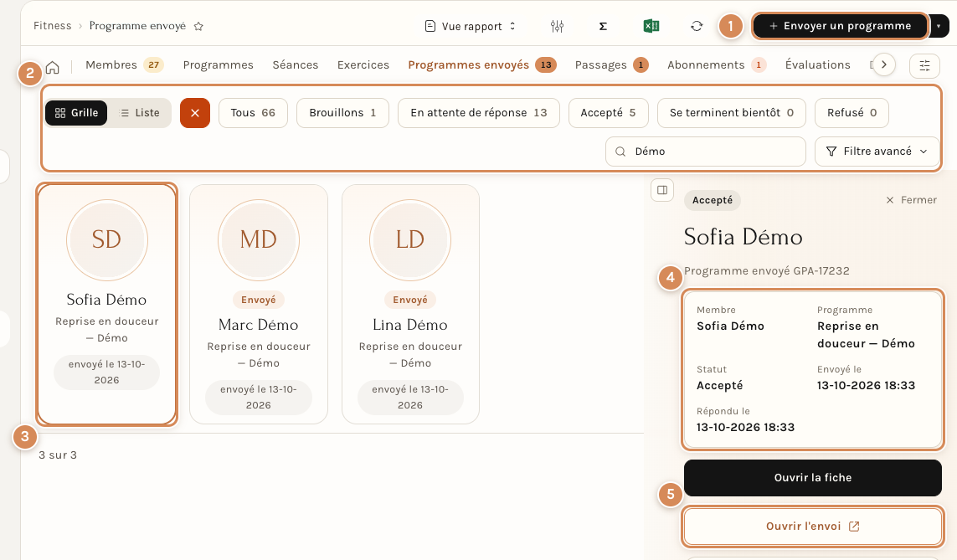957x560 pixels.
Task: Favorite page with star icon
Action: (198, 26)
